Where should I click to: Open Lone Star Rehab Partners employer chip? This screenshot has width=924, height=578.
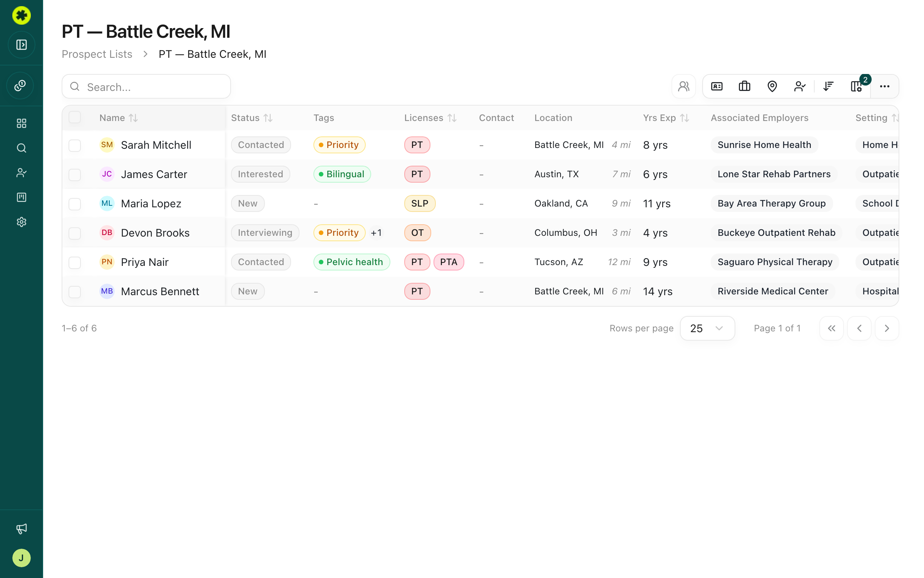coord(774,174)
